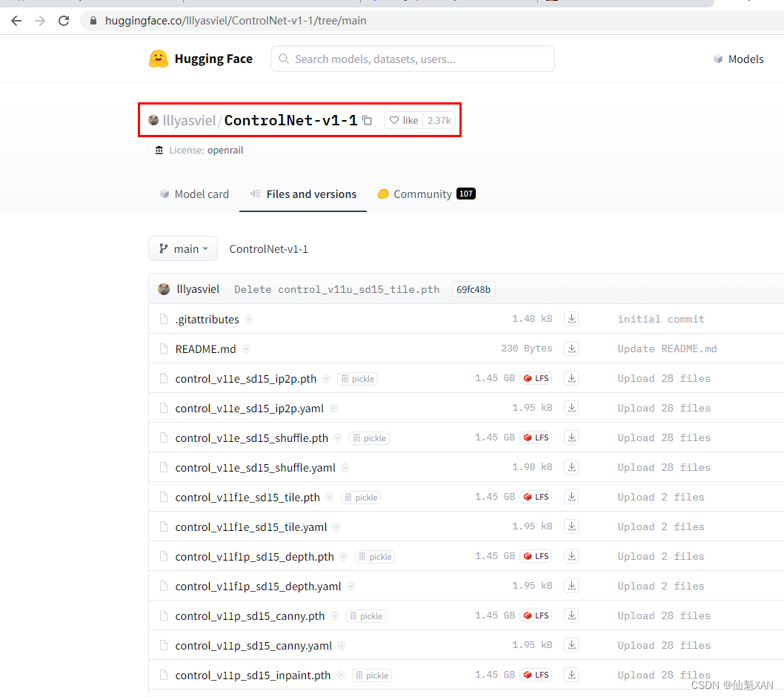Open the commit hash 69fc48b link

coord(473,289)
